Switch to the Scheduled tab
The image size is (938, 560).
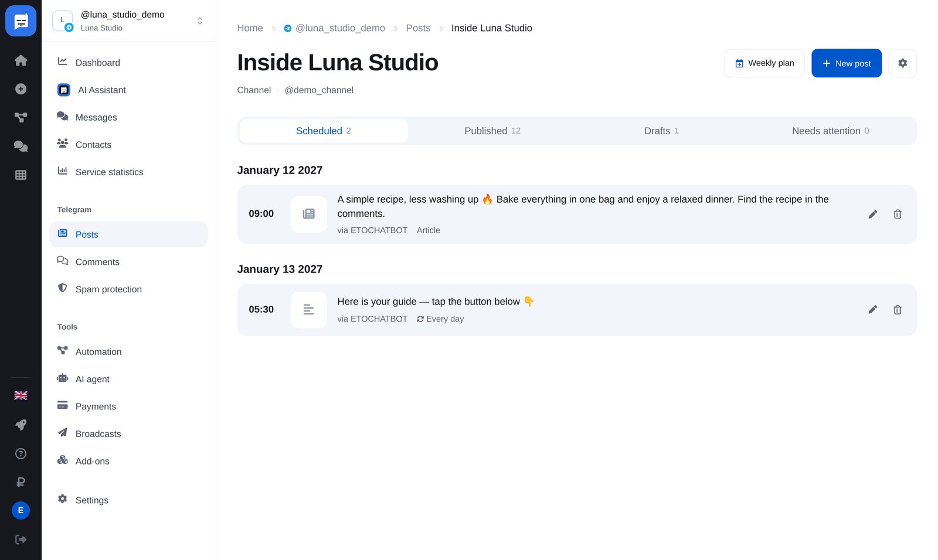point(324,131)
